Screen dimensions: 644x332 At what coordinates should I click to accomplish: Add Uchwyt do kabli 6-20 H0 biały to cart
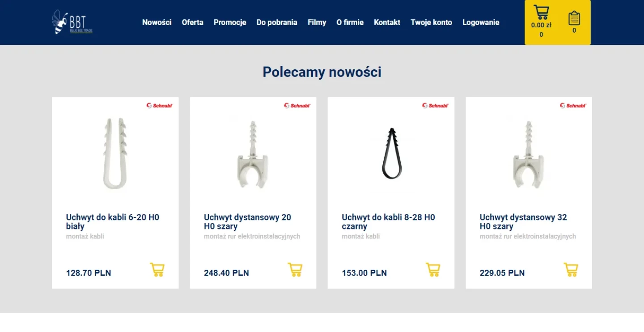point(157,270)
